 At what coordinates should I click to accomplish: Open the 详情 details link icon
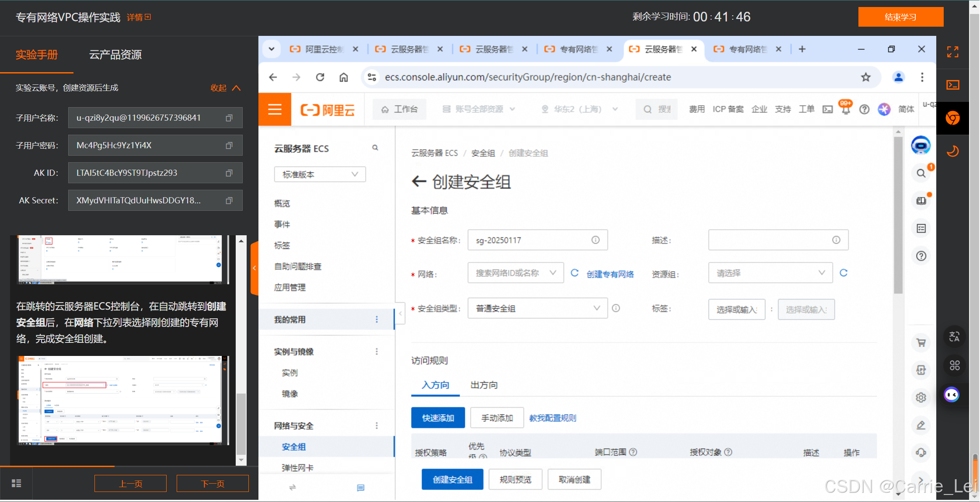coord(148,17)
